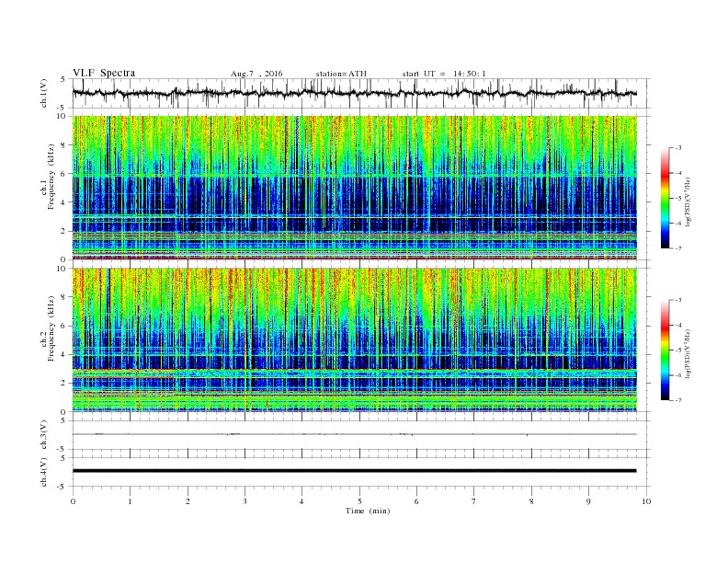
Task: Click time-axis tick label "4"
Action: [x=301, y=501]
